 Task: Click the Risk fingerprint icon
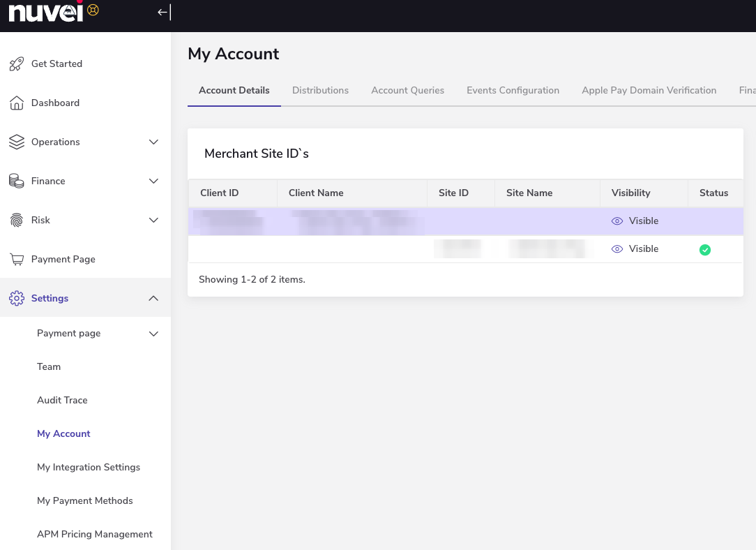pos(17,220)
